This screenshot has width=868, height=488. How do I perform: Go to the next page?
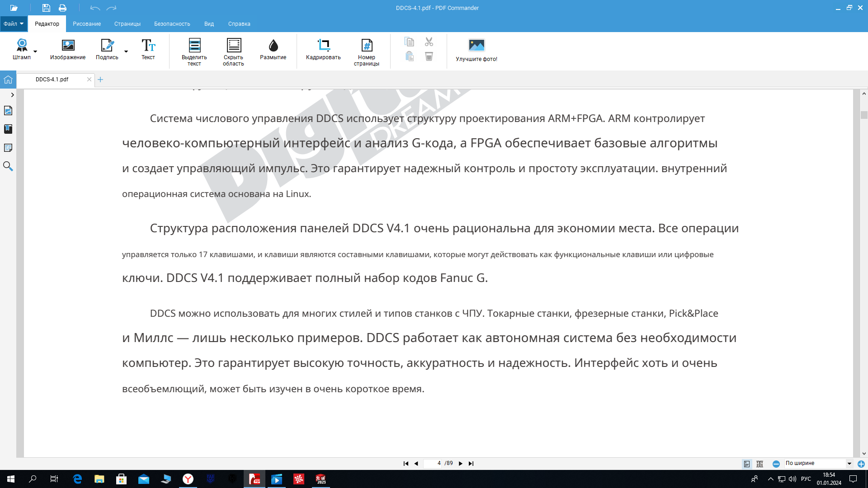(x=461, y=464)
